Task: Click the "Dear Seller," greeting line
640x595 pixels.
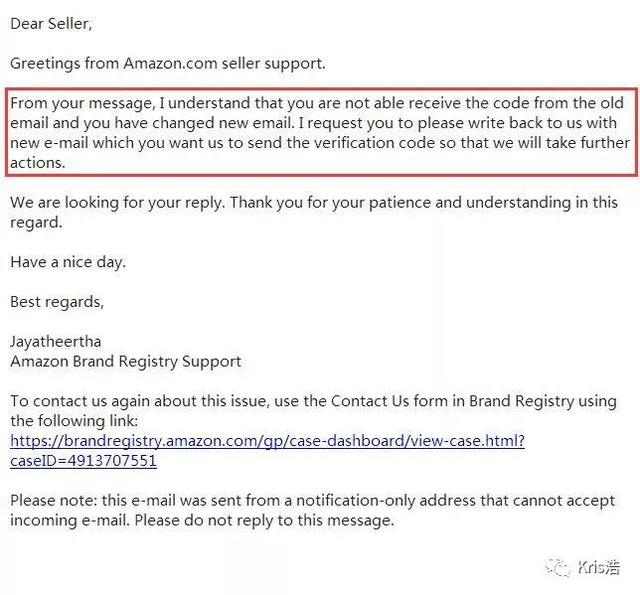Action: (x=51, y=24)
